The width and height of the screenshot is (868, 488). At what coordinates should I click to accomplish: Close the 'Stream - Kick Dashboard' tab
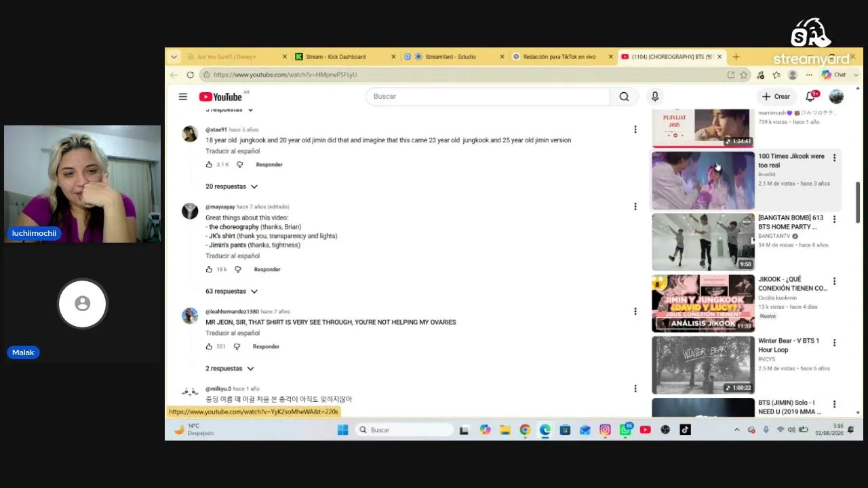click(393, 57)
